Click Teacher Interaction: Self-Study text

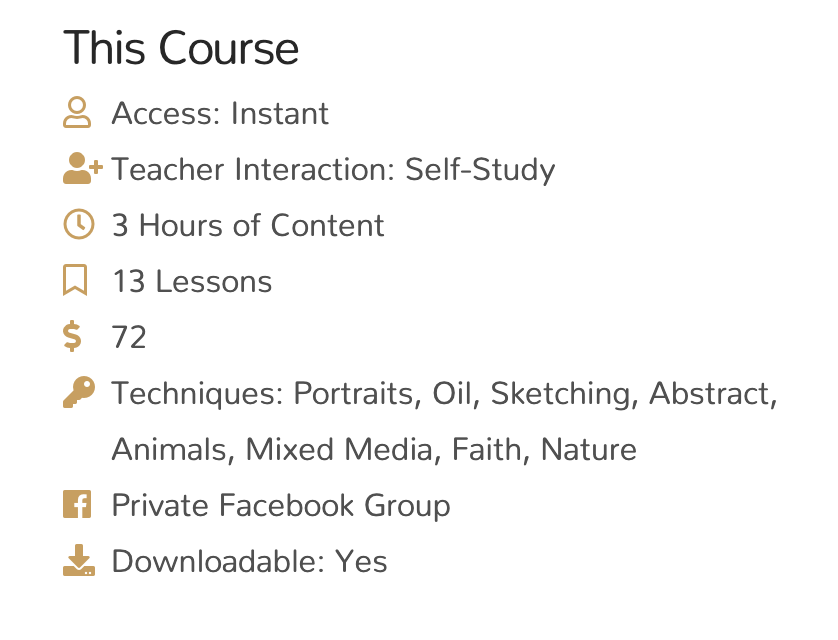(x=333, y=170)
